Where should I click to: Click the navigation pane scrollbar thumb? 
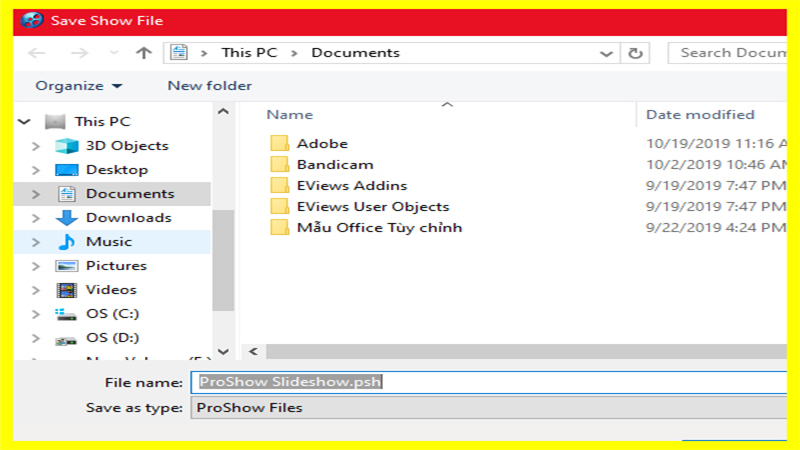point(223,260)
